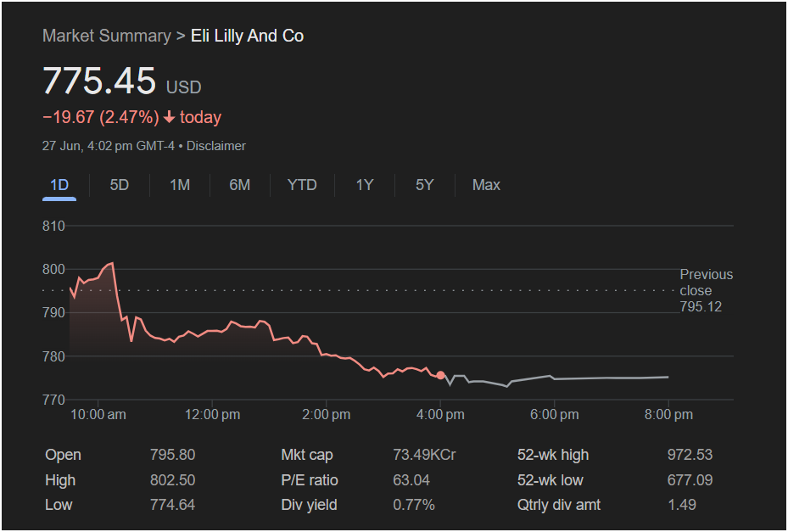Click the 6:00 pm axis label

554,415
